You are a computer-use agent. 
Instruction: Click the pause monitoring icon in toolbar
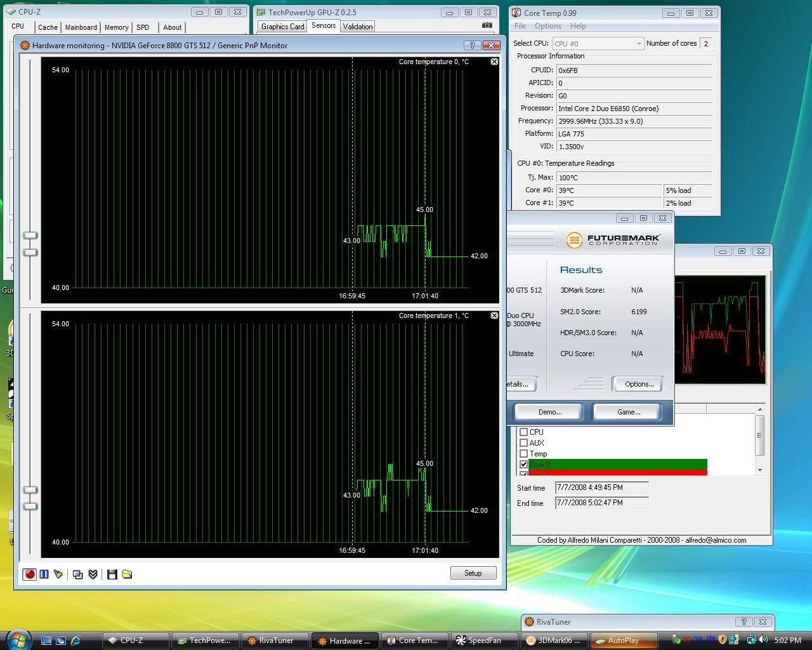(44, 574)
